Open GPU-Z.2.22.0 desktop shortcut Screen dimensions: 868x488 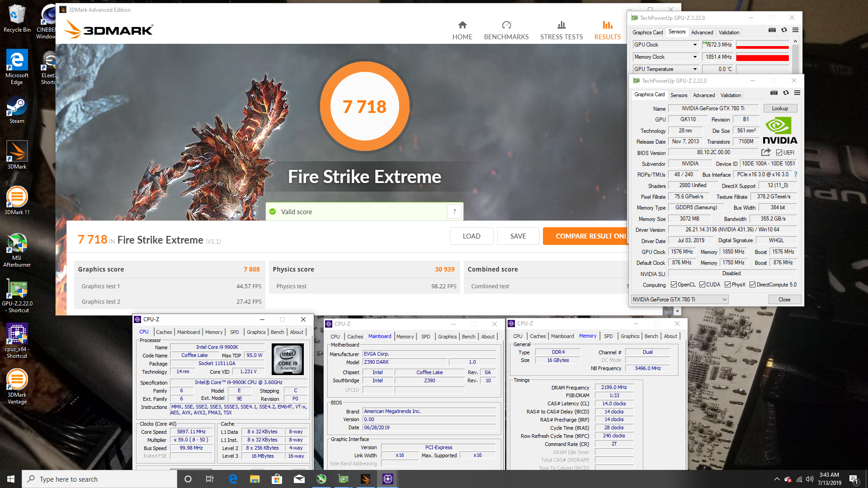click(17, 296)
